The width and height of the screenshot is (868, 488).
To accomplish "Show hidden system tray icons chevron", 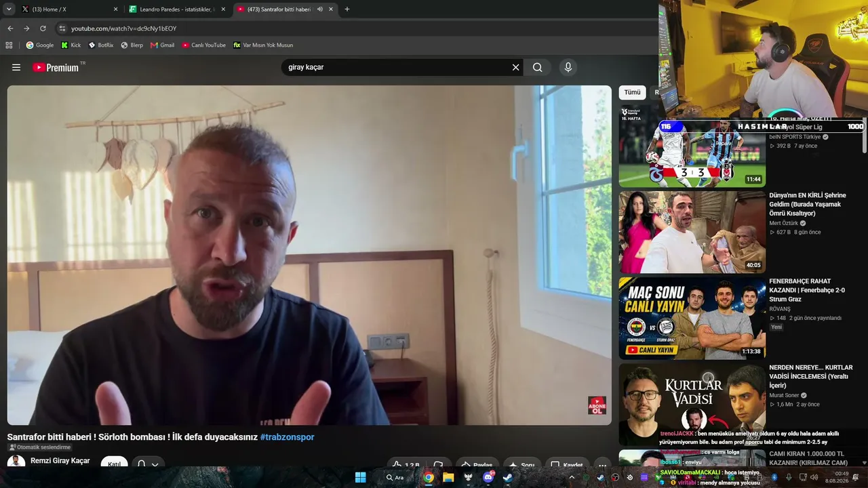I will coord(572,477).
